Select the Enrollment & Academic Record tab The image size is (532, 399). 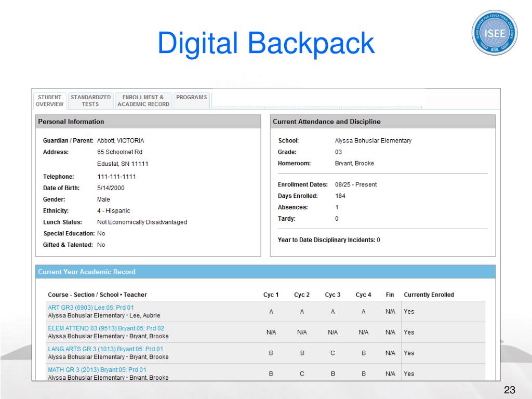point(143,100)
